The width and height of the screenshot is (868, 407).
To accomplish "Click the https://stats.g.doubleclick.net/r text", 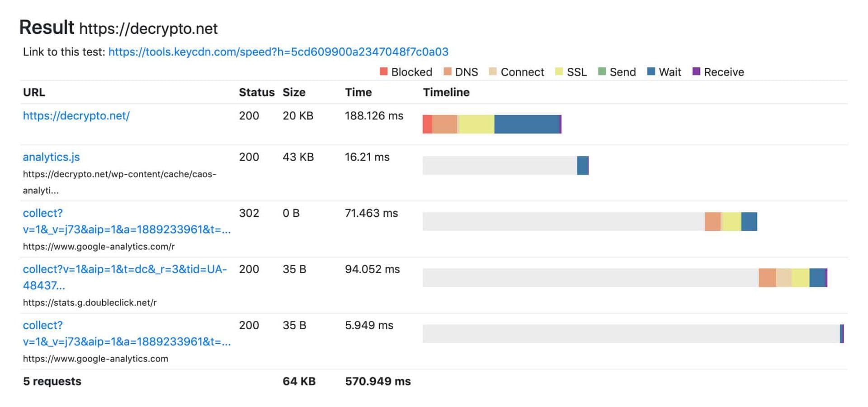I will click(90, 303).
